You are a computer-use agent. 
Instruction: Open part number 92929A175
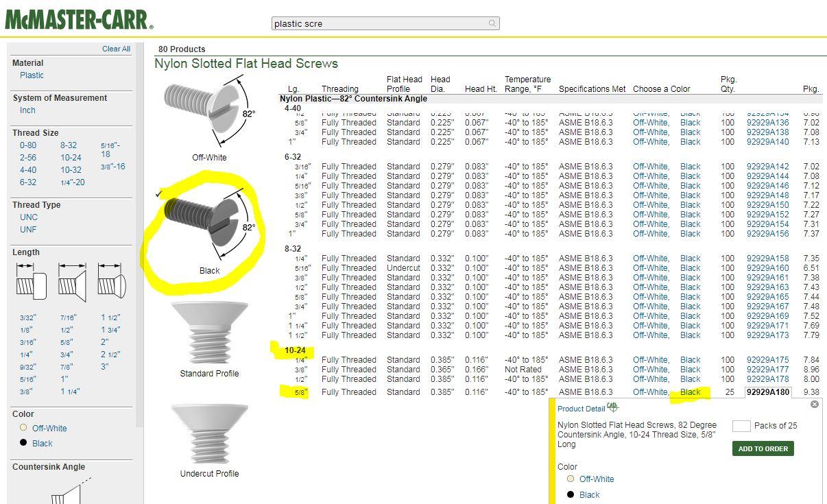tap(767, 360)
